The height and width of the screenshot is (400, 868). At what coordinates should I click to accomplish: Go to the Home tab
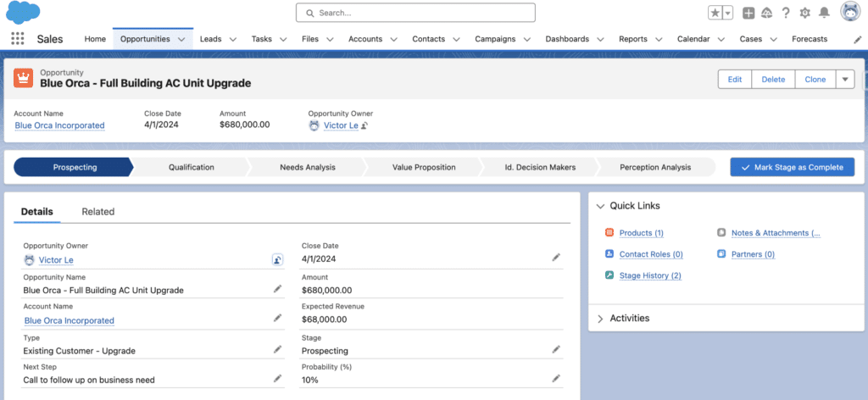[95, 39]
